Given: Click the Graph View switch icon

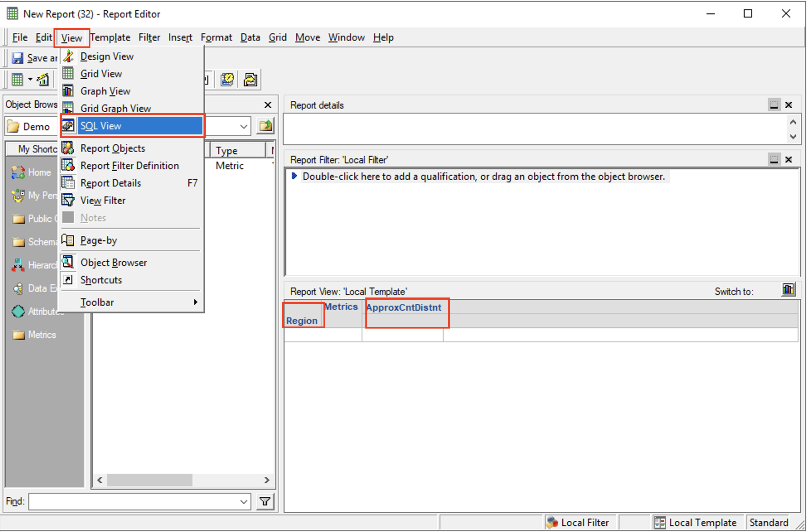Looking at the screenshot, I should 788,289.
